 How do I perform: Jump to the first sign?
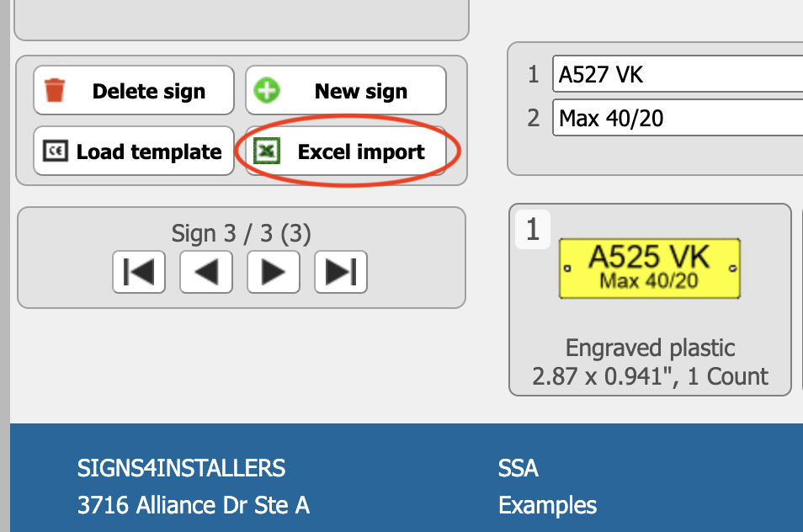tap(139, 272)
